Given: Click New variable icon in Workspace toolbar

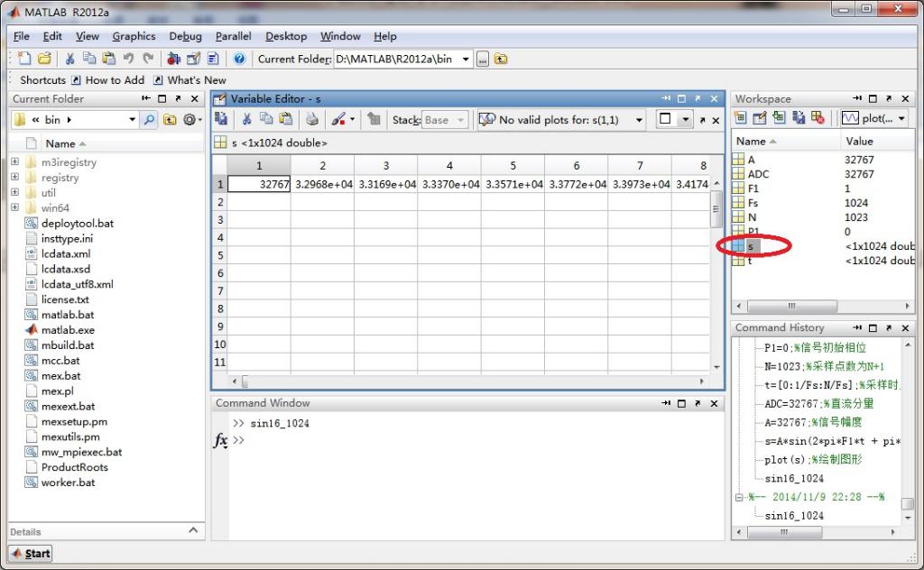Looking at the screenshot, I should point(740,118).
